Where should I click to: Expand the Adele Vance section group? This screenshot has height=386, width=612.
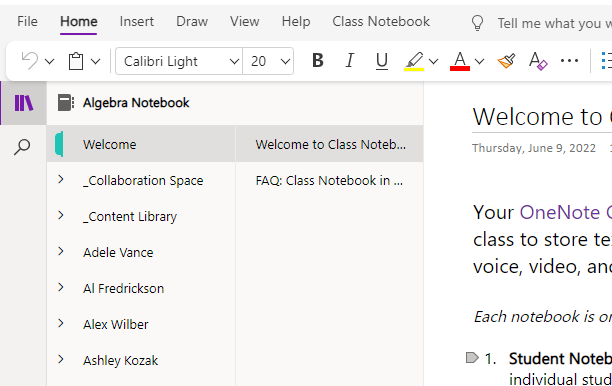(x=61, y=251)
